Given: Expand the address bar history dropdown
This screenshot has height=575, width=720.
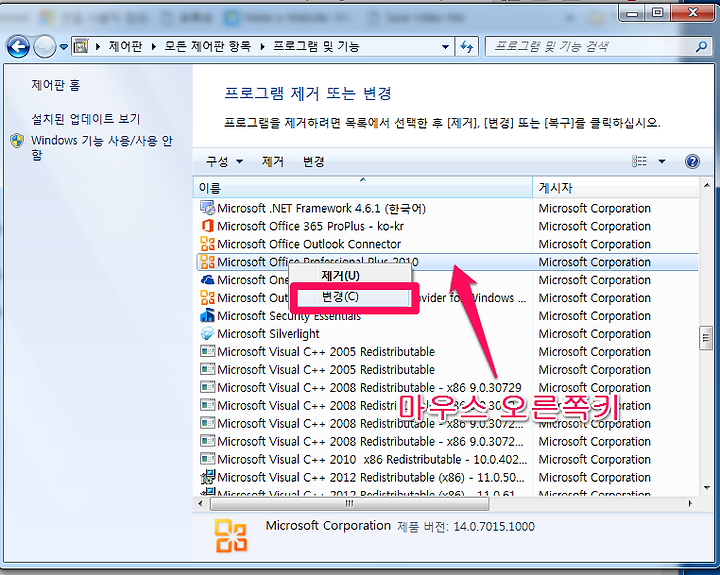Looking at the screenshot, I should (445, 46).
